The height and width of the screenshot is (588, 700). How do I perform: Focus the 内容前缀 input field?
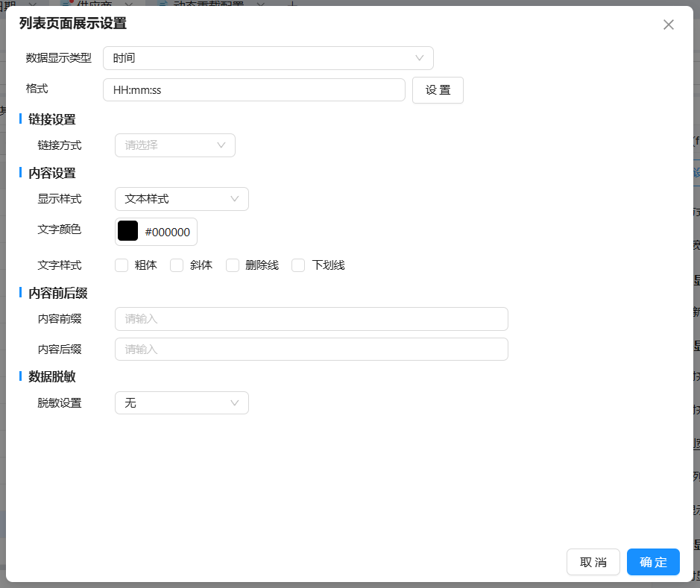pos(311,319)
